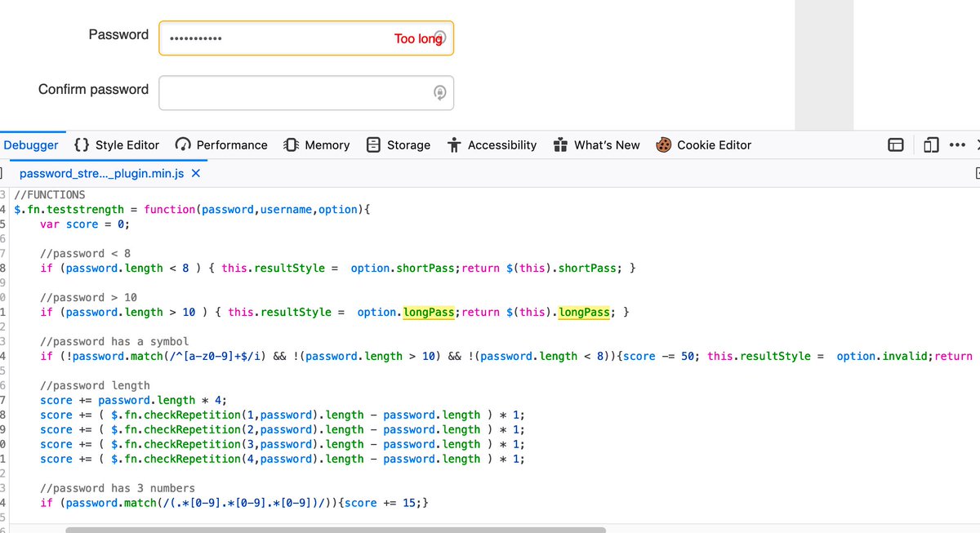
Task: Open the Storage tab
Action: tap(399, 144)
